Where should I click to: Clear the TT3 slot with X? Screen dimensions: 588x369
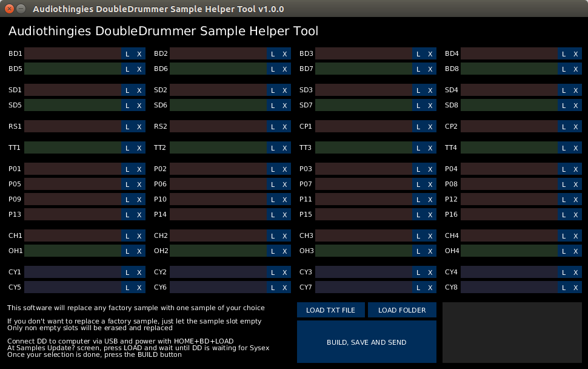(430, 147)
